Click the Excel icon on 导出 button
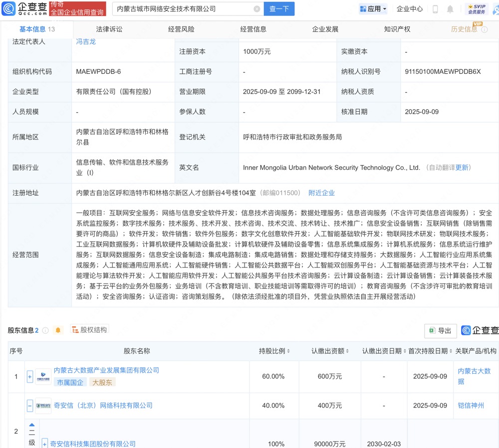The width and height of the screenshot is (499, 448). [432, 330]
